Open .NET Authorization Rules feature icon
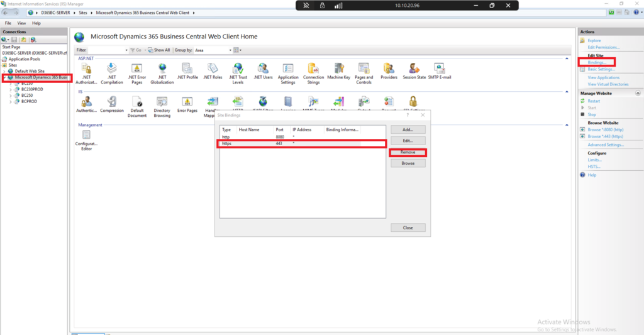The height and width of the screenshot is (335, 644). tap(86, 74)
